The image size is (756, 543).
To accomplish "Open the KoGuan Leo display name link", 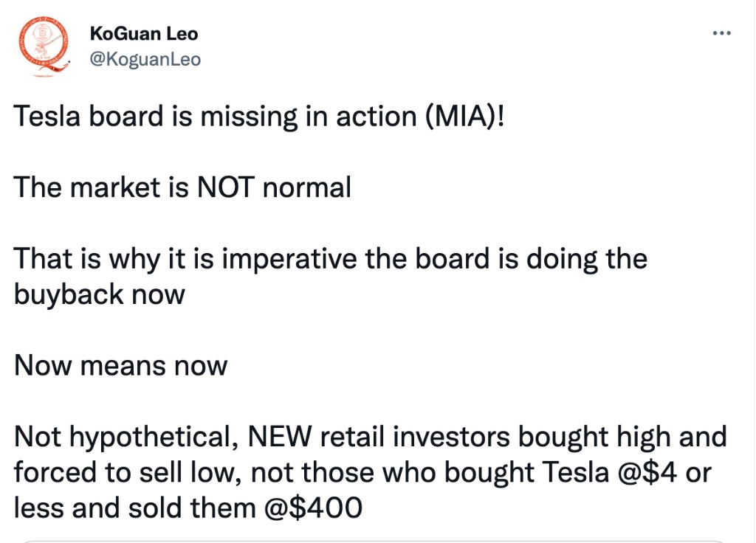I will [143, 34].
